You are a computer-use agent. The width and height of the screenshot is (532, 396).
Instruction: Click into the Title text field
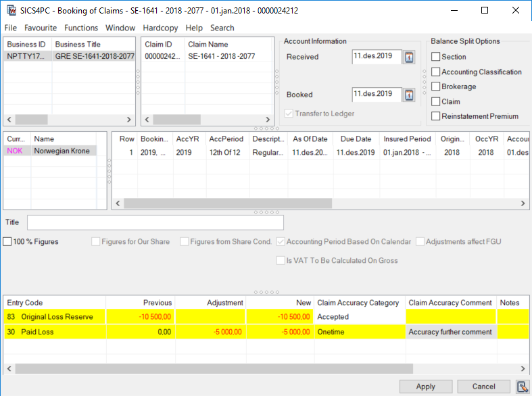pyautogui.click(x=155, y=222)
